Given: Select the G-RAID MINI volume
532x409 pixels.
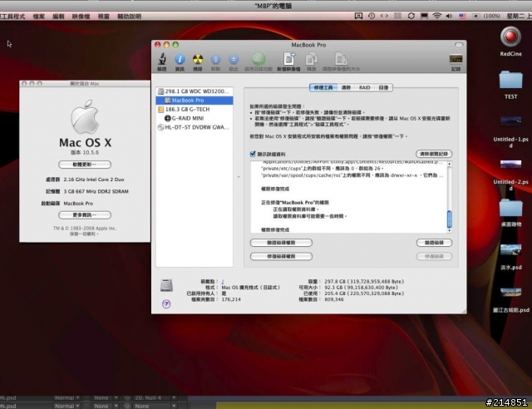Looking at the screenshot, I should pos(195,118).
